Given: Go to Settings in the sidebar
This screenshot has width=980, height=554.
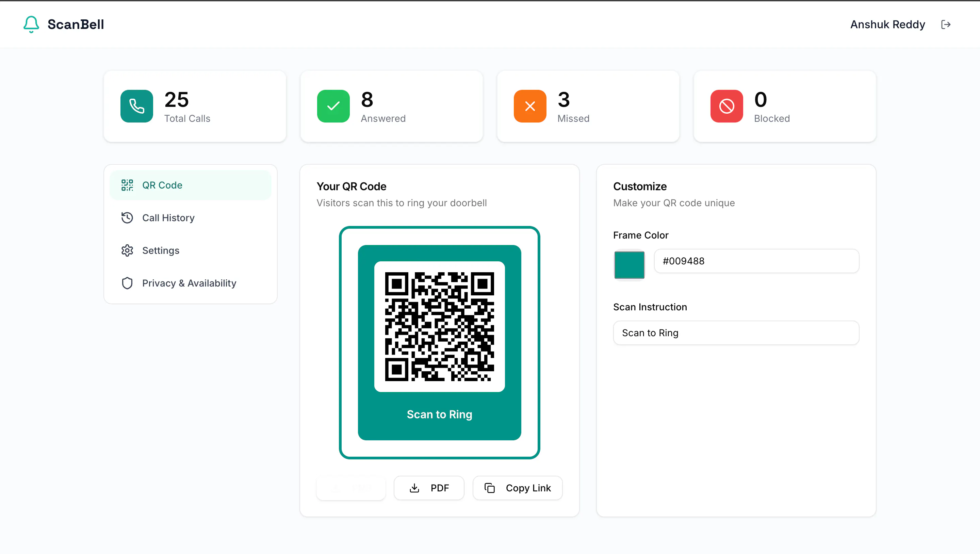Looking at the screenshot, I should tap(190, 251).
